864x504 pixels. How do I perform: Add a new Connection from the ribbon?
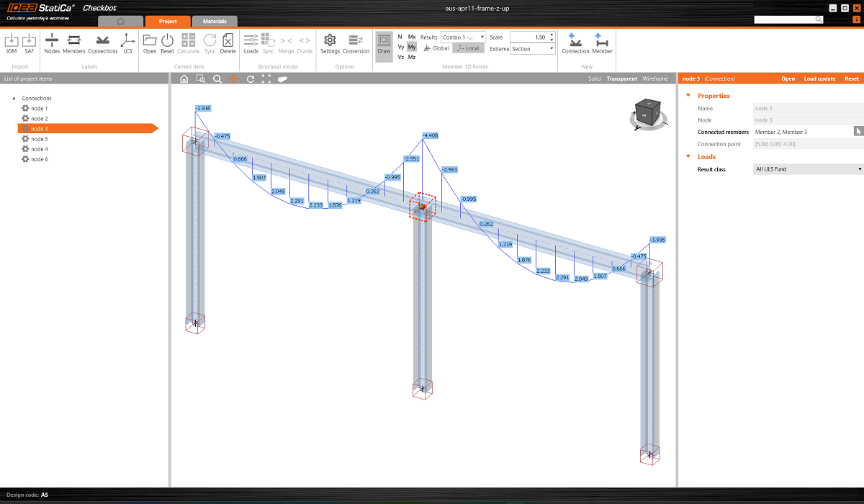click(x=575, y=42)
